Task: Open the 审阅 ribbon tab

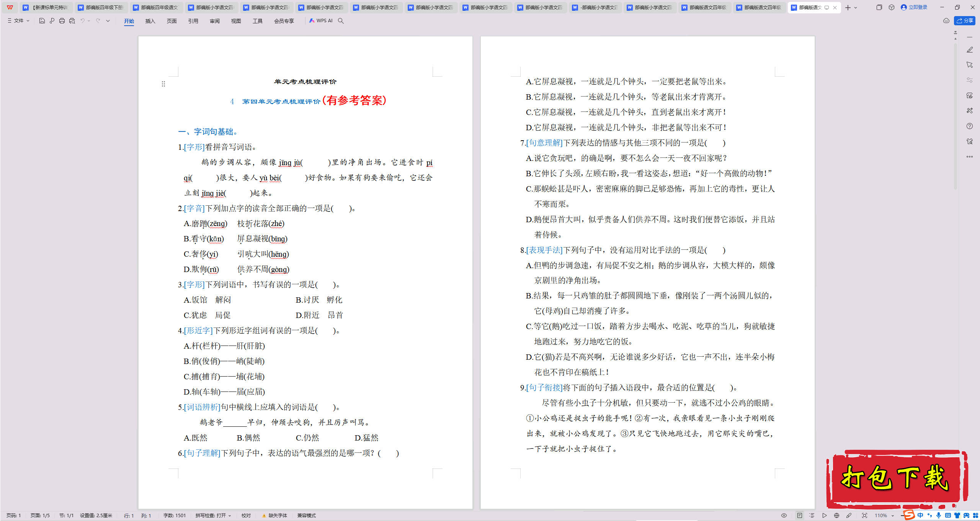Action: (x=215, y=21)
